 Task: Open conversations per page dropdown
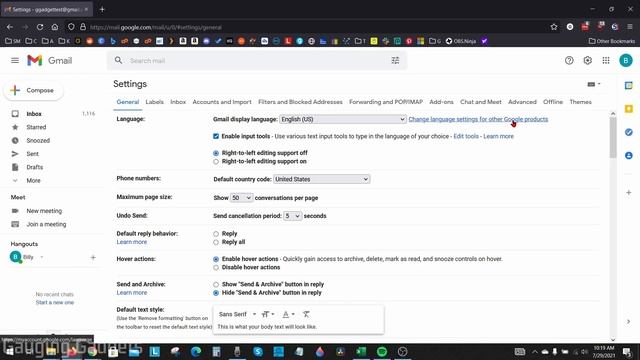[241, 198]
